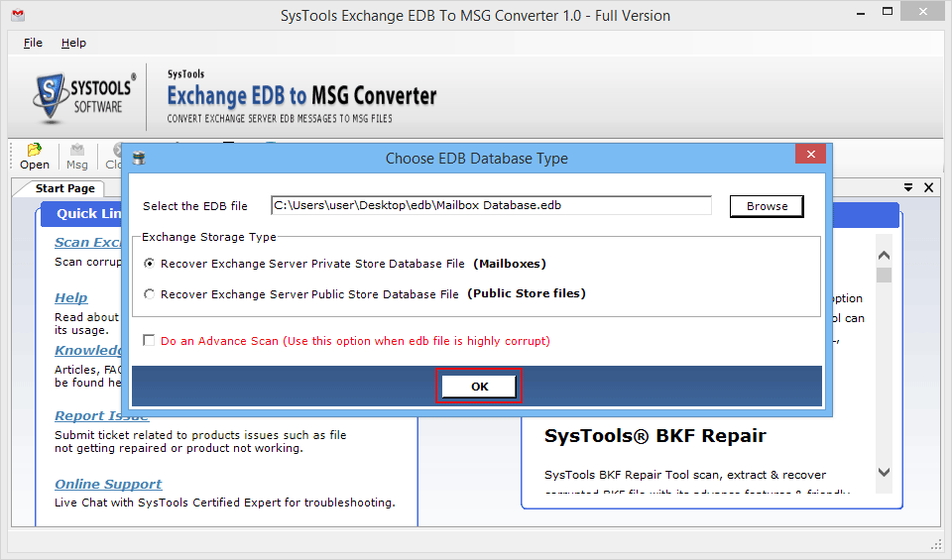Click the Exchange Storage Type group label

[209, 237]
